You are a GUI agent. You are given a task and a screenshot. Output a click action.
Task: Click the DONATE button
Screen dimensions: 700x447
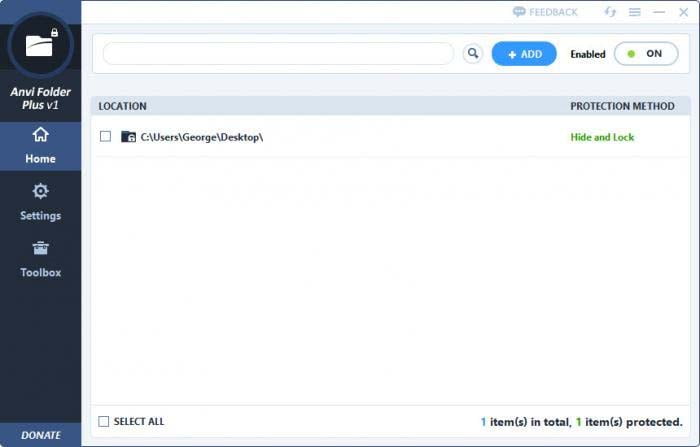tap(41, 435)
